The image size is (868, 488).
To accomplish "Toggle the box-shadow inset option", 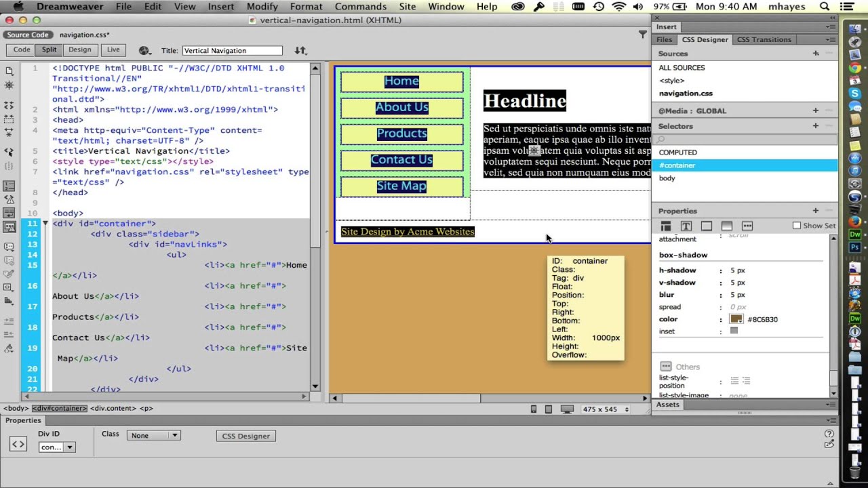I will click(734, 331).
